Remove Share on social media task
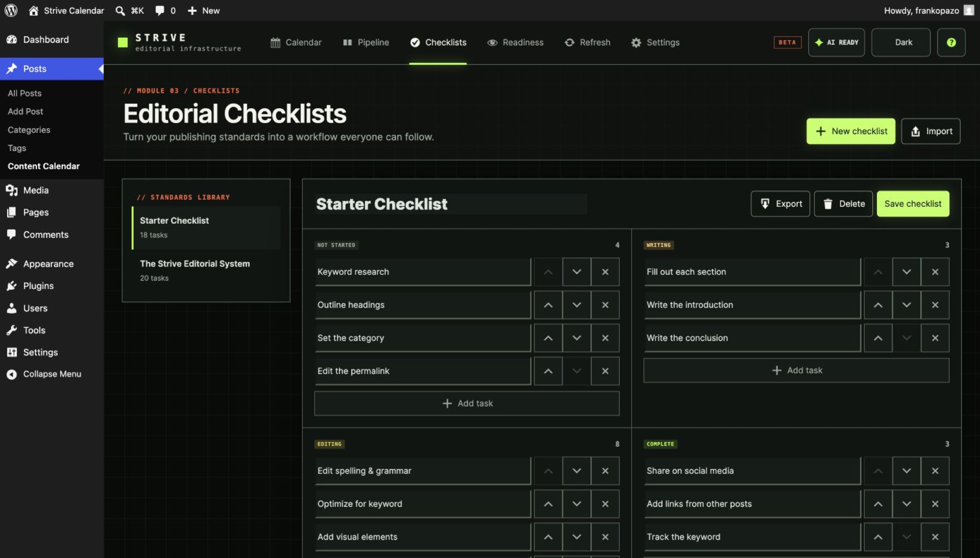The height and width of the screenshot is (558, 980). [935, 471]
